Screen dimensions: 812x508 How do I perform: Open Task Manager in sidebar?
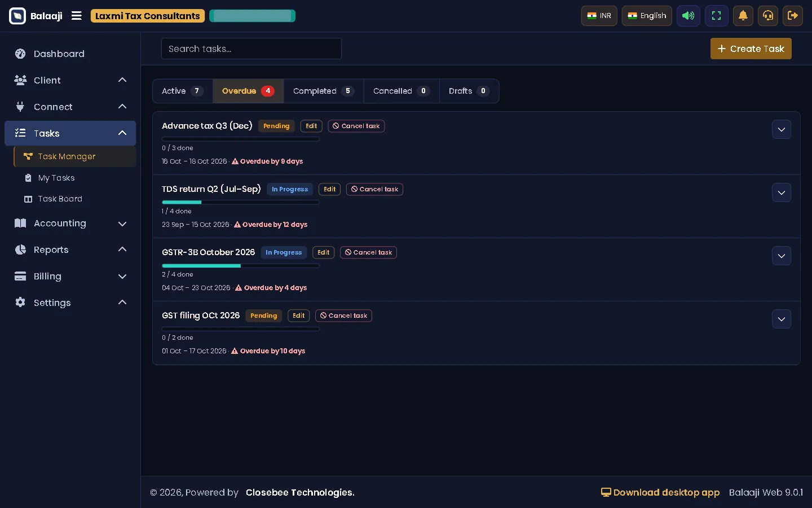(75, 156)
